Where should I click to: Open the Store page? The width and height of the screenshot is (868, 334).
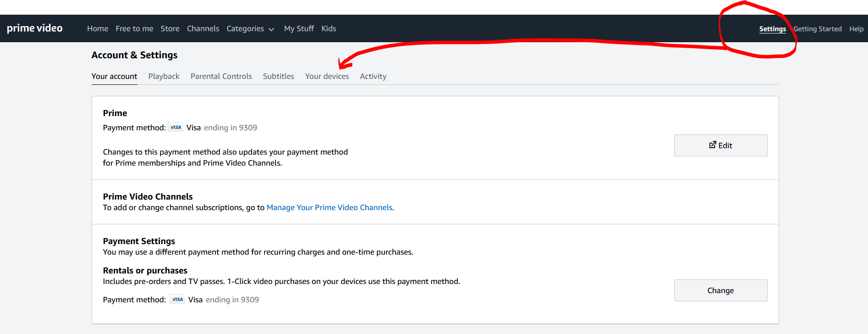click(170, 29)
